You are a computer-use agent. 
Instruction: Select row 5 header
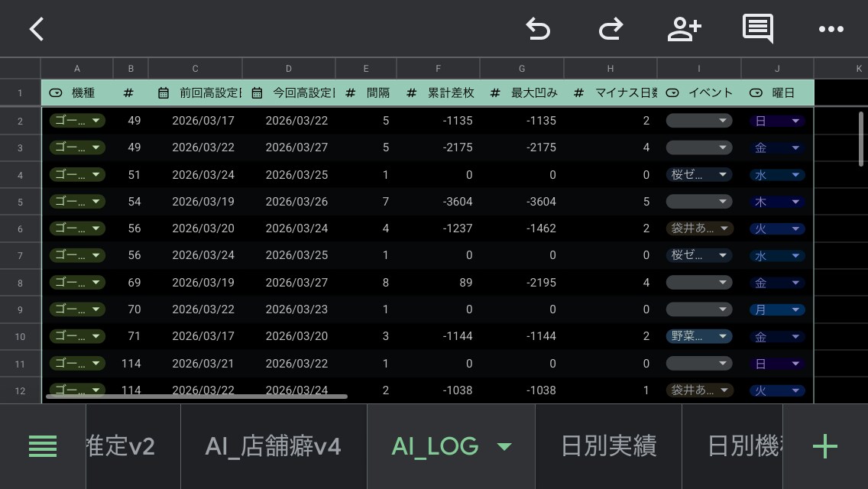(20, 202)
